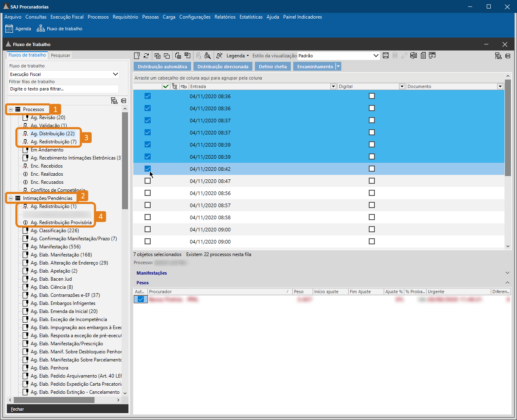Open the Legenda dropdown

click(237, 56)
